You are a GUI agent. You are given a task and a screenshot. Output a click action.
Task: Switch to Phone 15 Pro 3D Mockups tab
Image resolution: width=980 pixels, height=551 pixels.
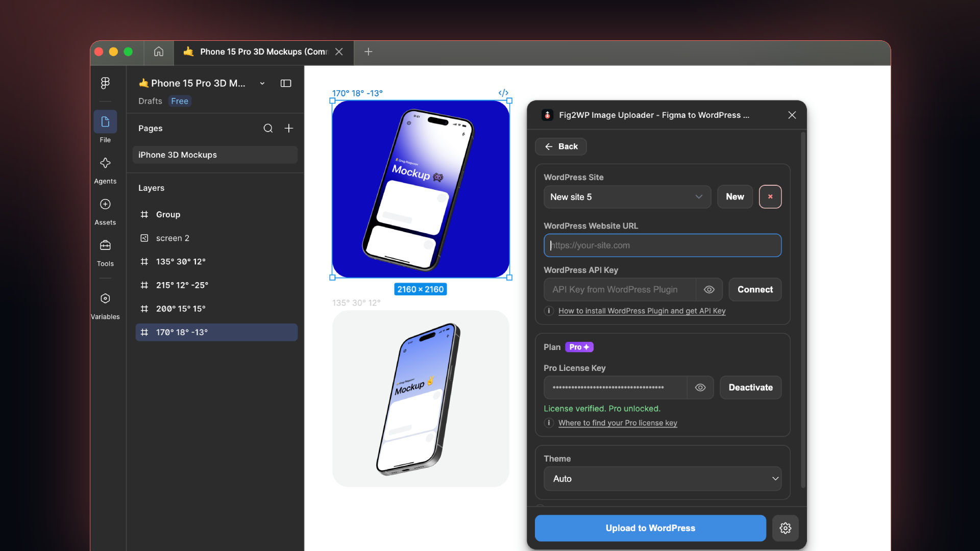[264, 52]
